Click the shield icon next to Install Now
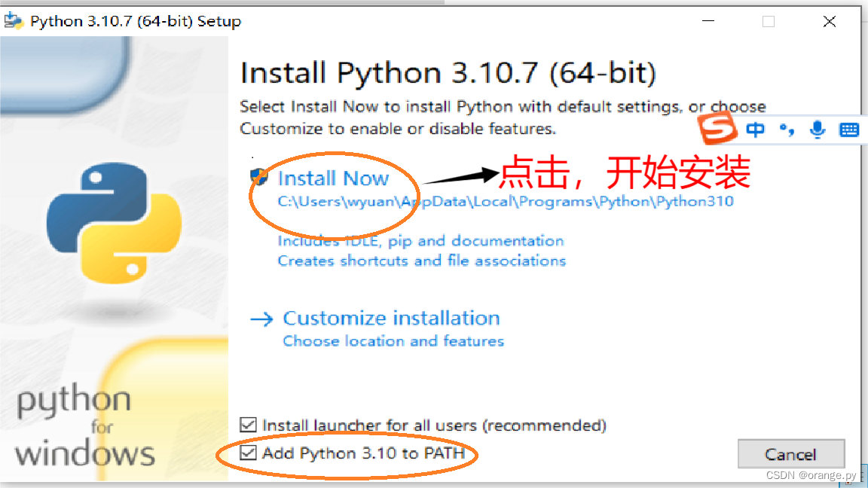The height and width of the screenshot is (488, 868). (259, 175)
